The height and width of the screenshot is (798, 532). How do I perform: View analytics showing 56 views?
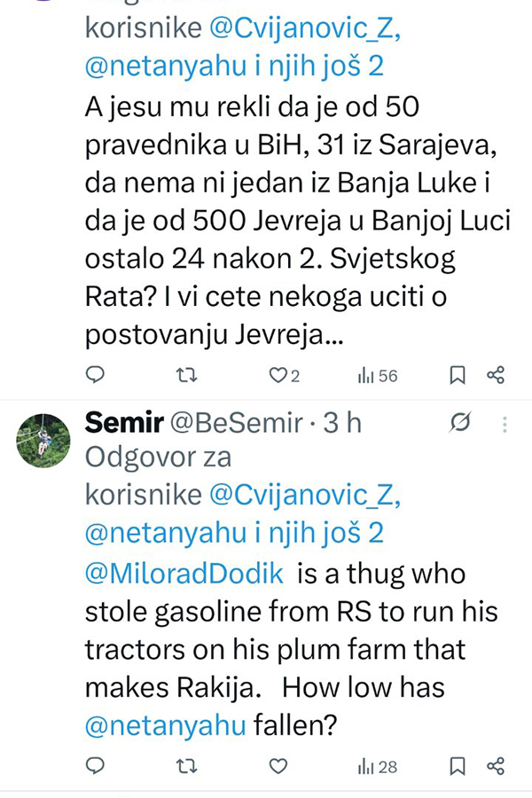pyautogui.click(x=378, y=376)
